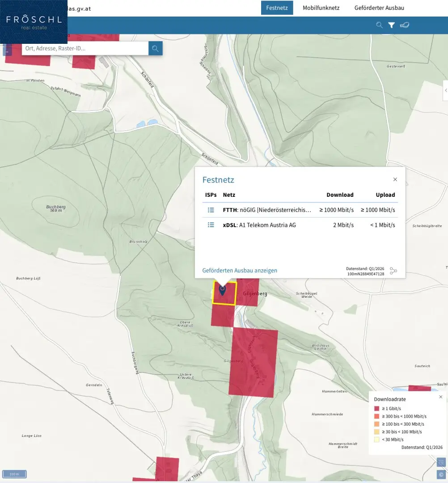Click the 'Buchberg 569 m' map label

pyautogui.click(x=56, y=208)
